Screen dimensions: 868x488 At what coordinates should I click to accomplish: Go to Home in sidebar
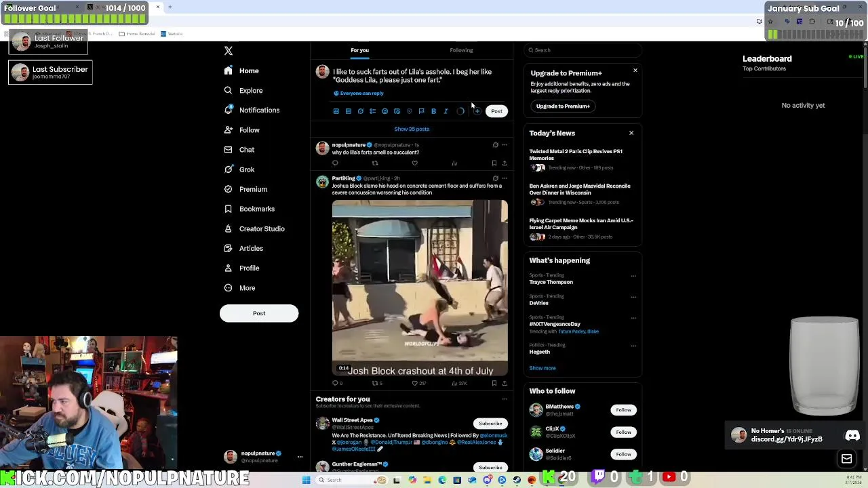(241, 70)
